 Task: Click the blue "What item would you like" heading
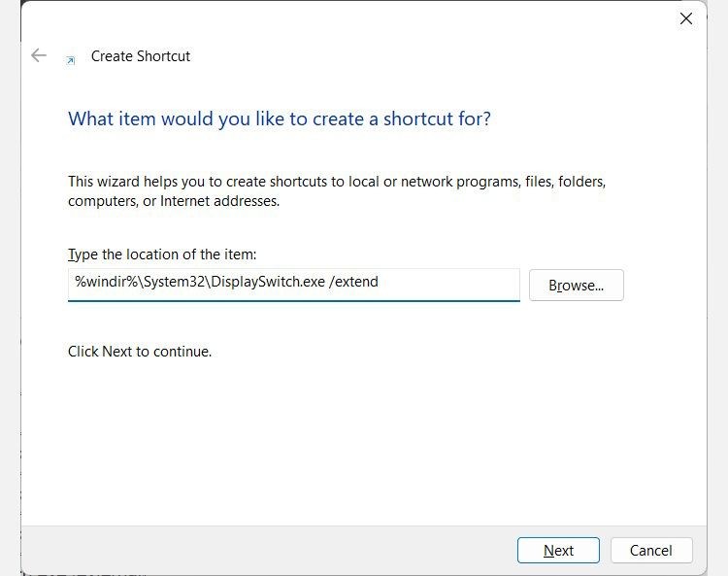pos(279,119)
